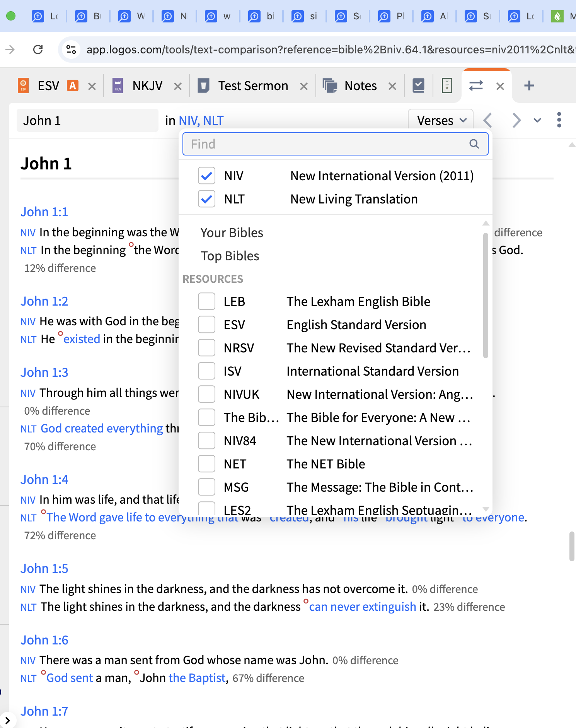Click the Notes panel icon
The height and width of the screenshot is (728, 576).
(330, 85)
